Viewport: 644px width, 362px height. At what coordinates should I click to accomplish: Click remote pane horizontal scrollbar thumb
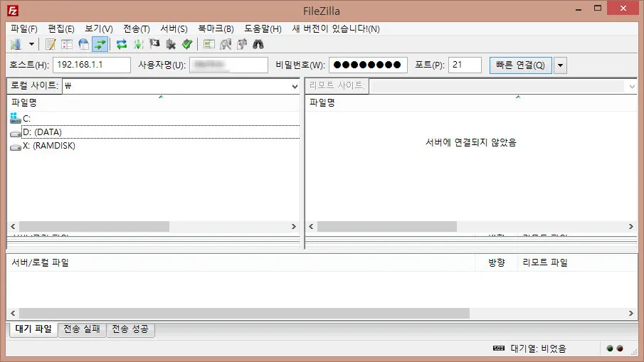[387, 227]
